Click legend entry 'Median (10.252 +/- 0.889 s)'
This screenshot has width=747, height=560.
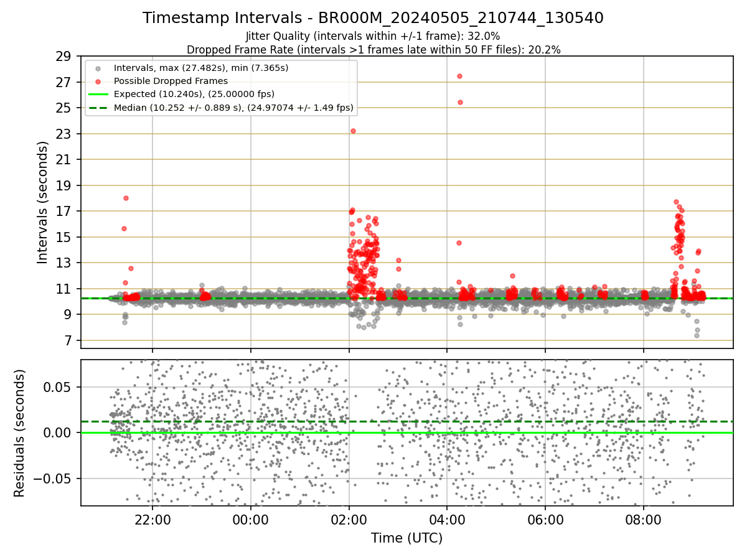[x=233, y=108]
